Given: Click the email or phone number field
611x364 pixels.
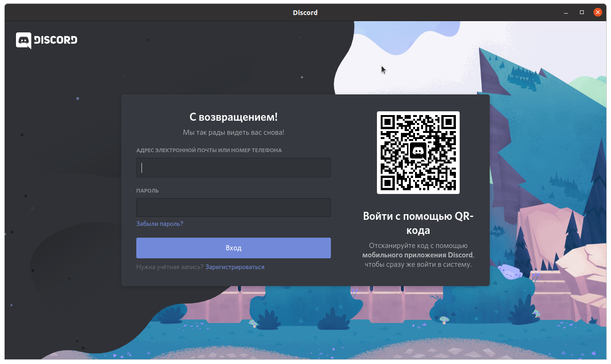Looking at the screenshot, I should (x=234, y=168).
